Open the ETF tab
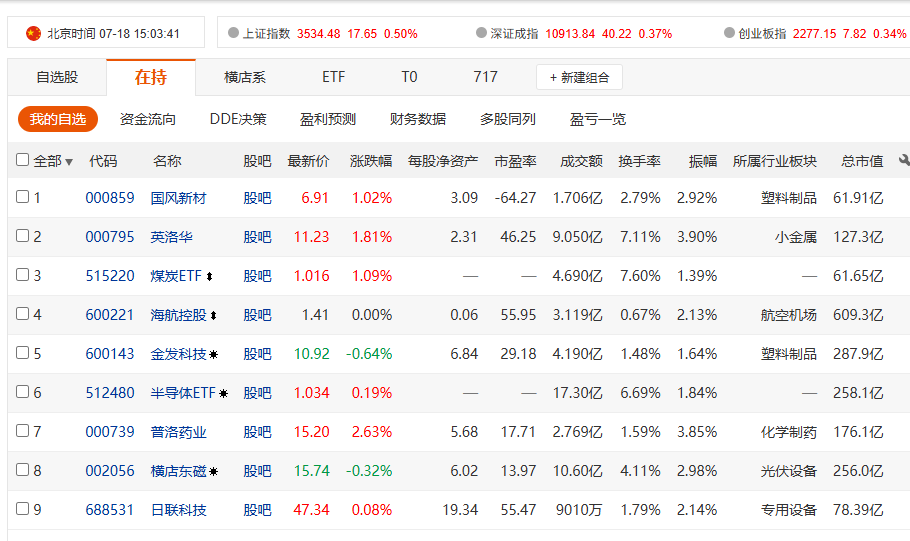Viewport: 910px width, 541px height. pyautogui.click(x=334, y=77)
